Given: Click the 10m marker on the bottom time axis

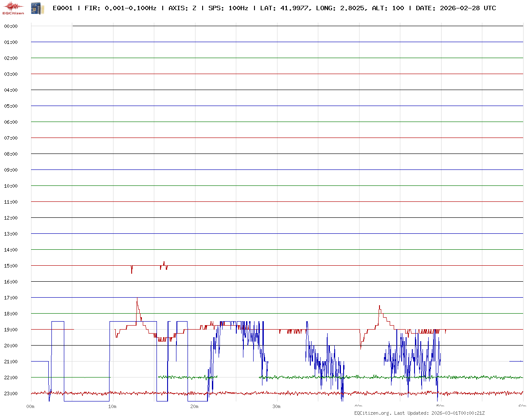Looking at the screenshot, I should 113,406.
